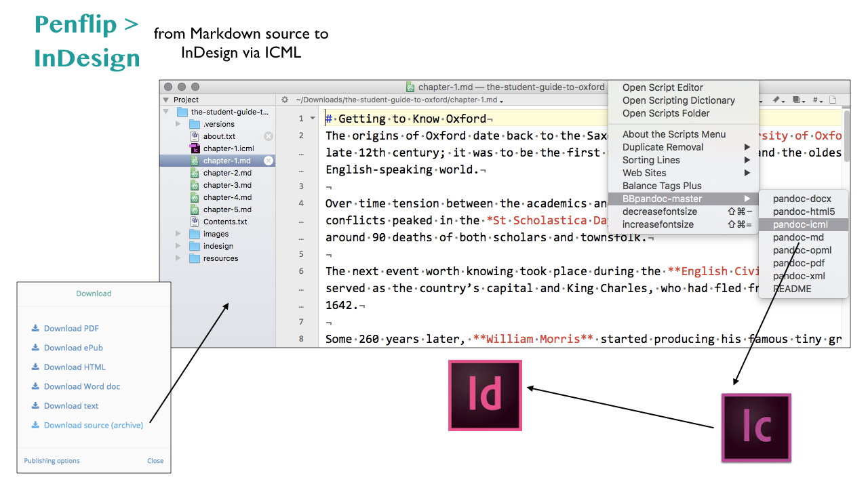Collapse the the-student-guide-t... root folder

point(167,112)
